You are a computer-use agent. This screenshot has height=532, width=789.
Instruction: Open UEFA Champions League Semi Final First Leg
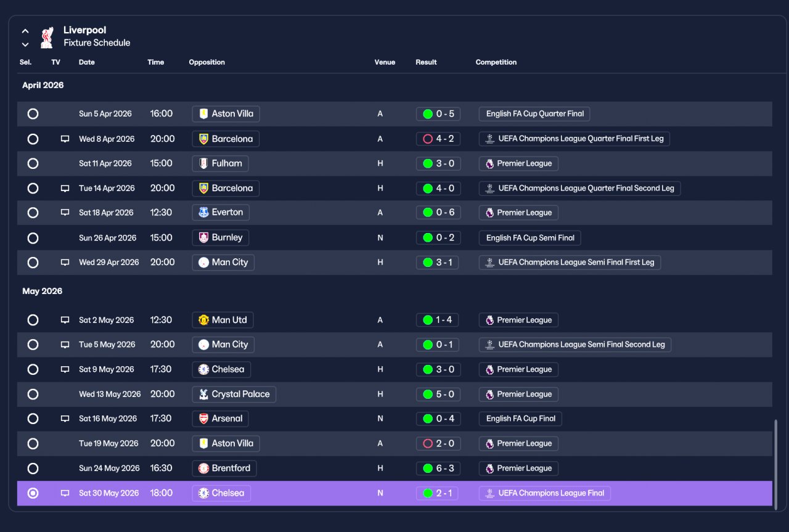tap(570, 263)
